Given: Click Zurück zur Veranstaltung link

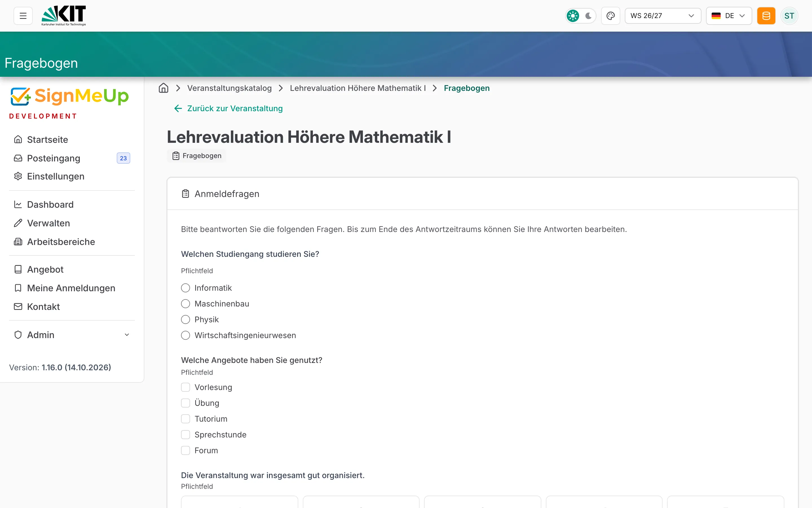Looking at the screenshot, I should tap(228, 108).
